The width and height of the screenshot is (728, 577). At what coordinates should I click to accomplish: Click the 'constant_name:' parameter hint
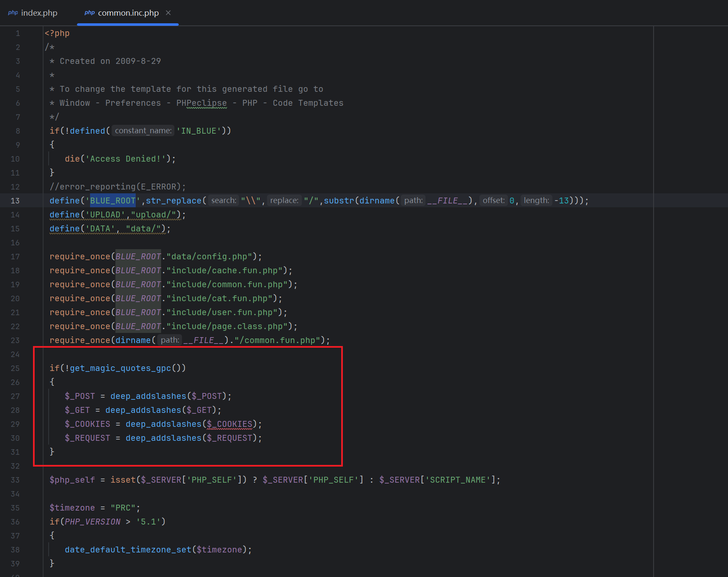[x=143, y=131]
